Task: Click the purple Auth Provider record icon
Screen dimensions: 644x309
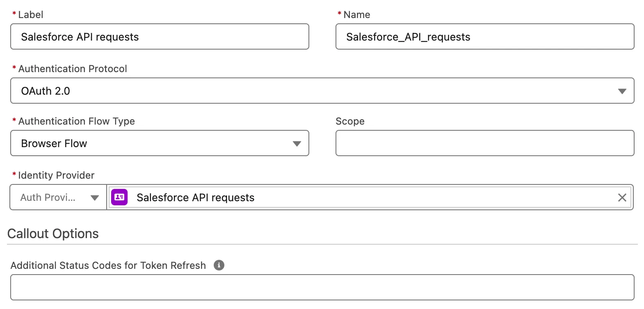Action: coord(119,197)
